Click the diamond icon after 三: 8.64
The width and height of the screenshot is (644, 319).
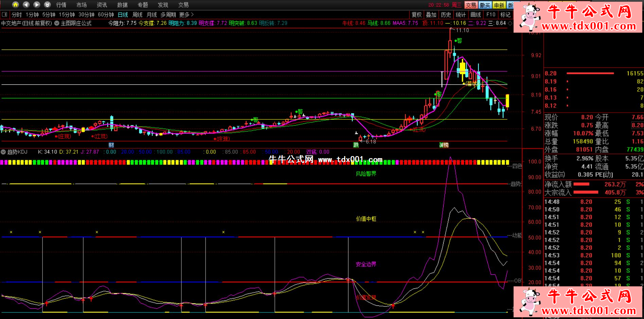point(510,23)
